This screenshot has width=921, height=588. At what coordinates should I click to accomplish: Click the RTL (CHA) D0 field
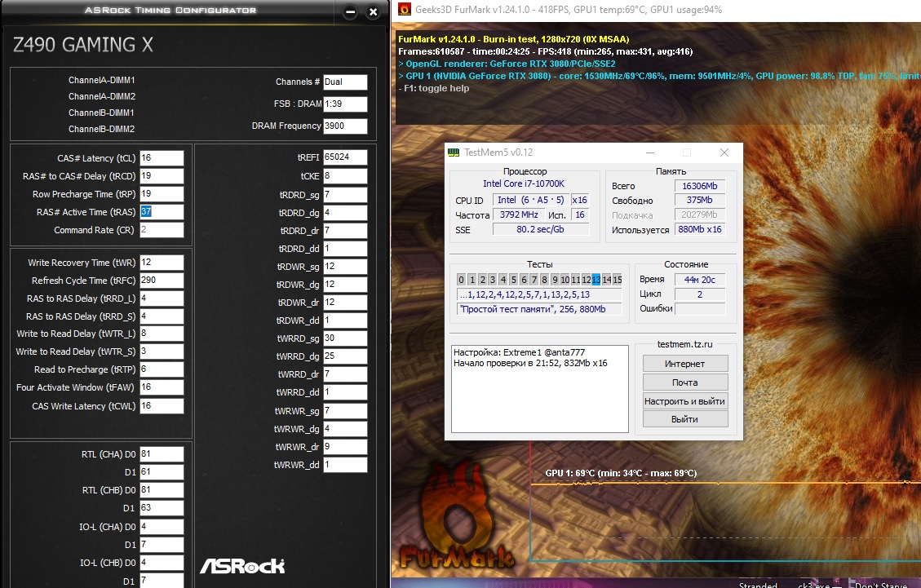(x=162, y=454)
